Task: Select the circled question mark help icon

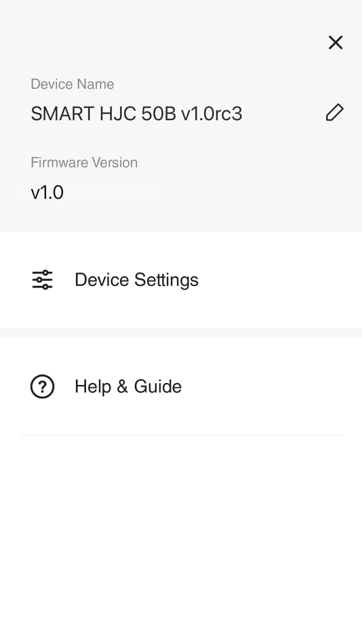Action: point(42,386)
